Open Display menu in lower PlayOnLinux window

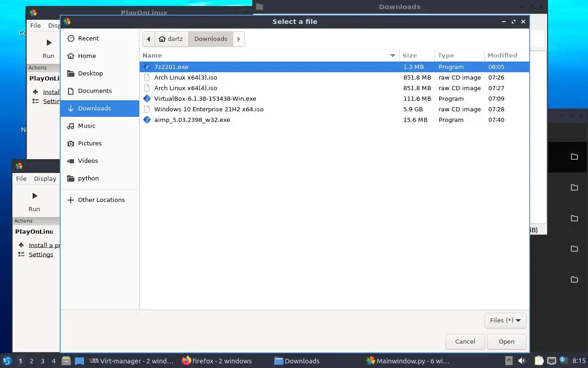click(x=45, y=179)
